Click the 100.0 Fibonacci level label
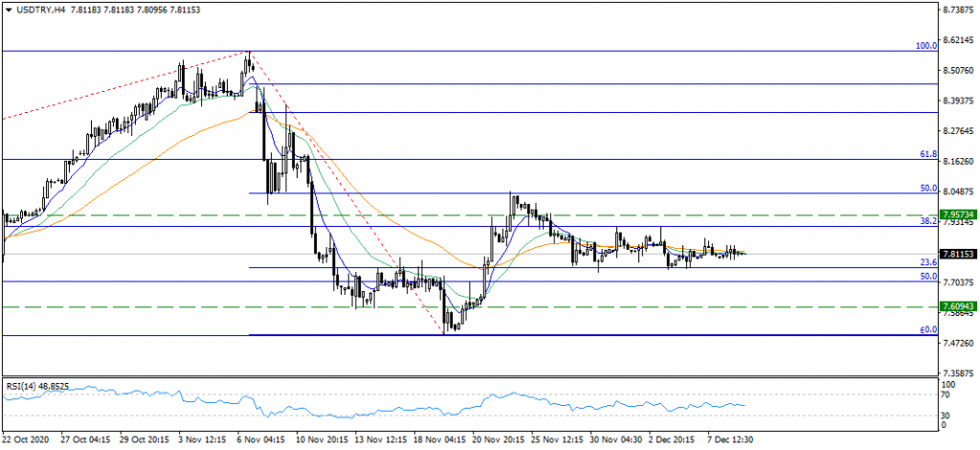Viewport: 980px width, 450px height. coord(924,45)
